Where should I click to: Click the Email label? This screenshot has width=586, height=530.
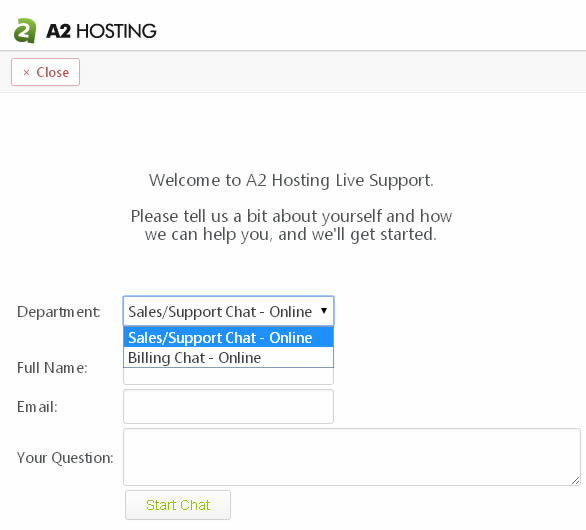[x=37, y=407]
